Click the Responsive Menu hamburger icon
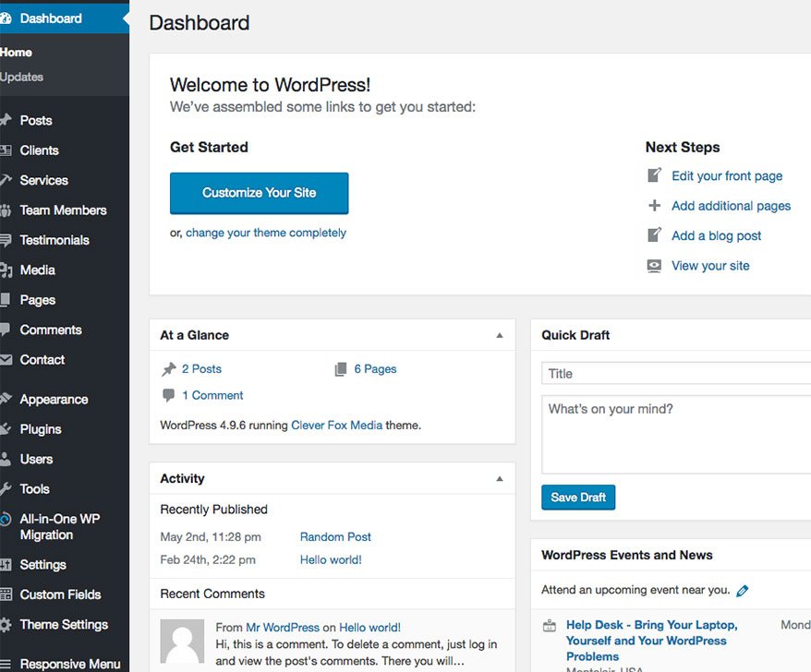811x672 pixels. tap(6, 664)
